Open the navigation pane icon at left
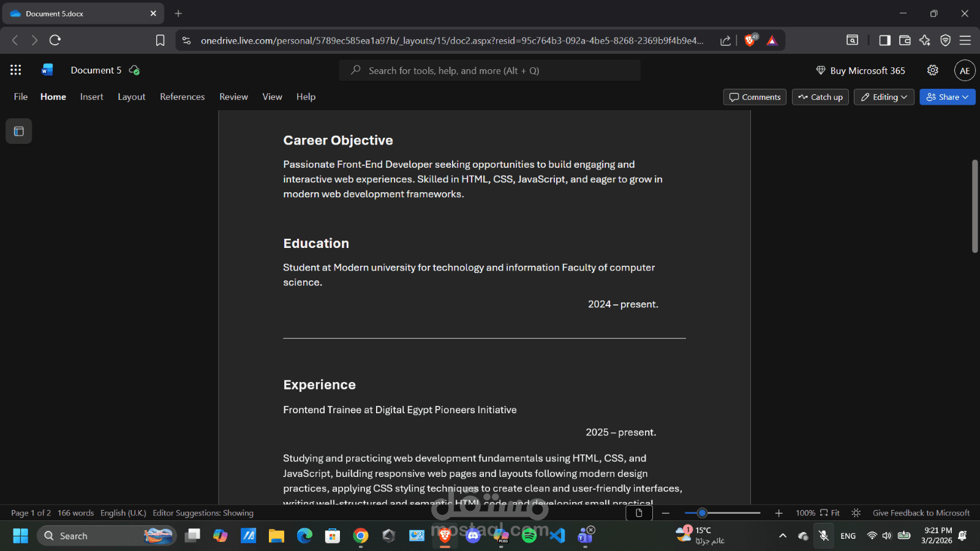Viewport: 980px width, 551px height. 19,131
